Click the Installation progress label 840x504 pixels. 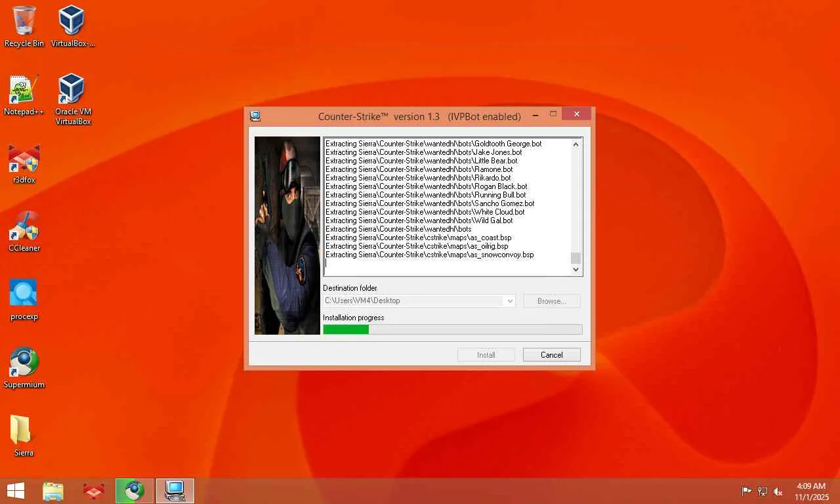click(354, 318)
